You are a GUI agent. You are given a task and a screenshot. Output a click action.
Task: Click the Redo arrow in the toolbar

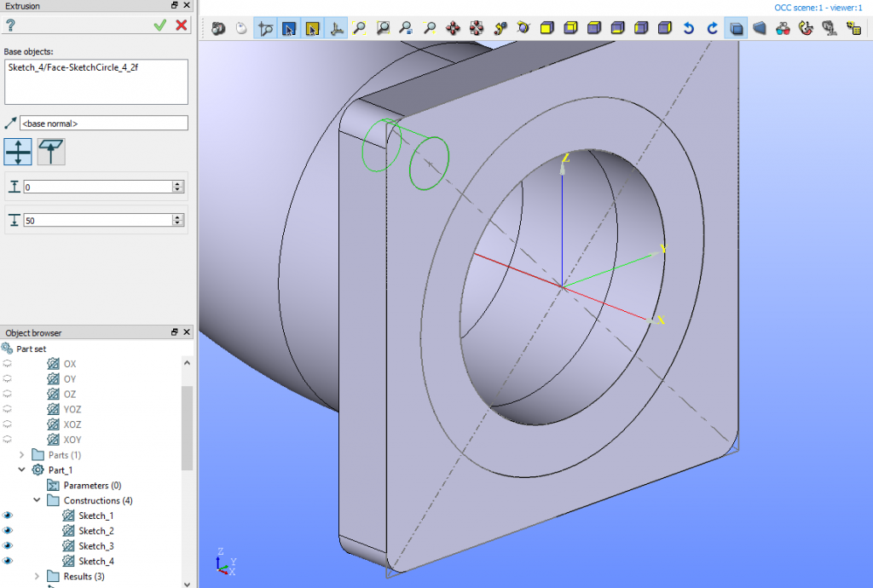pyautogui.click(x=713, y=27)
